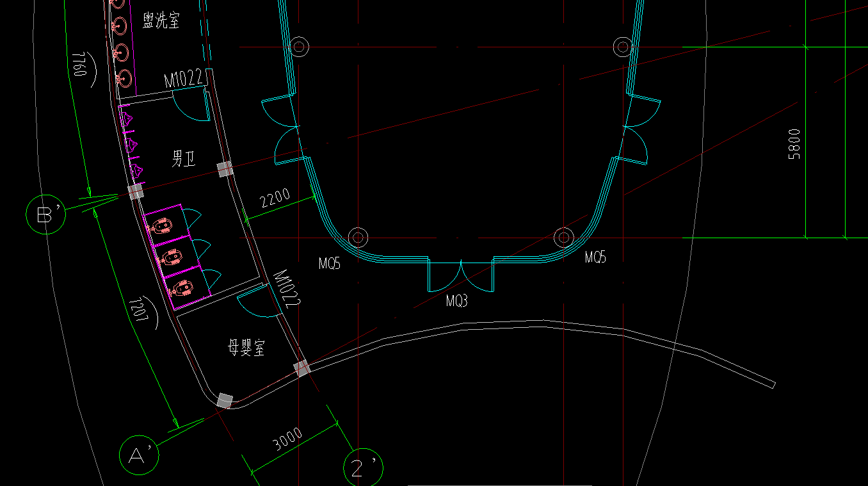Image resolution: width=868 pixels, height=486 pixels.
Task: Click the MQ3 curtain wall label
Action: coord(456,301)
